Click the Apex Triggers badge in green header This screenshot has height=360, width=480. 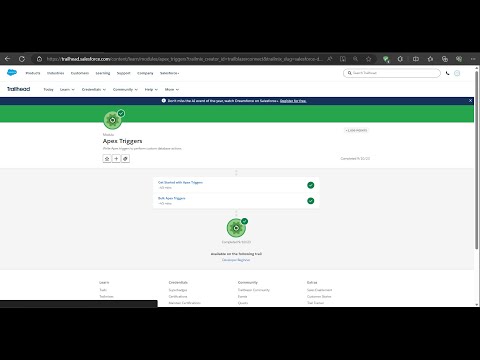point(113,120)
